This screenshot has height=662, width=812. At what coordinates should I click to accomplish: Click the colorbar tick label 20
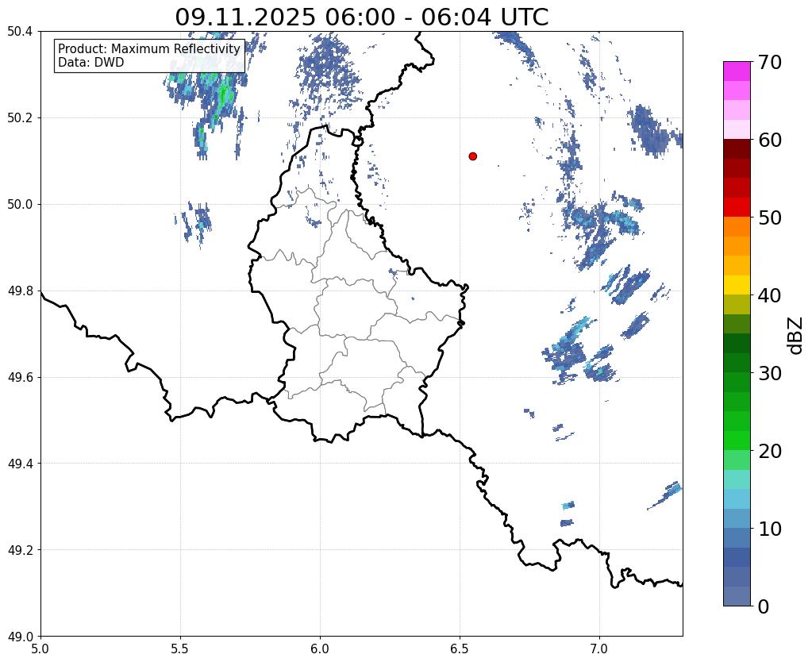click(x=770, y=451)
